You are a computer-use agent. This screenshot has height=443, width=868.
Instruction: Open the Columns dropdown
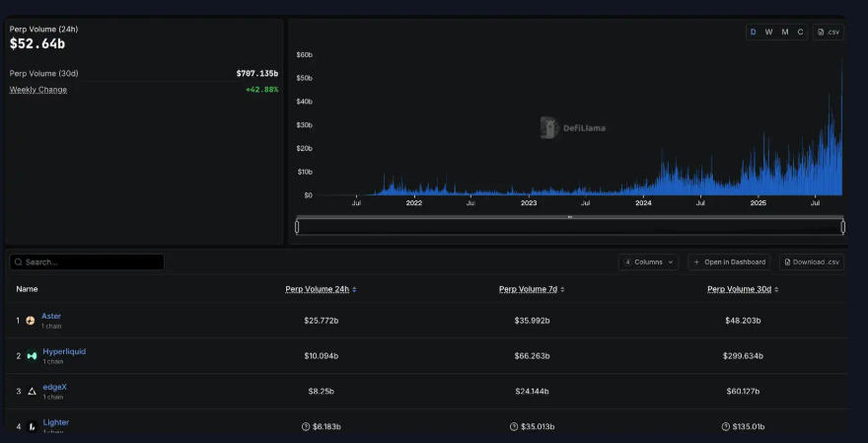[648, 262]
